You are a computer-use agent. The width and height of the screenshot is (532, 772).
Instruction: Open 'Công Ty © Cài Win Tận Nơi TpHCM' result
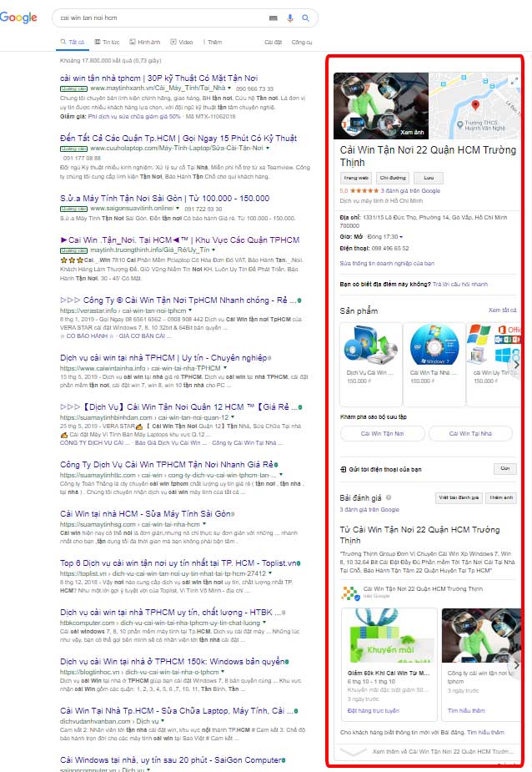click(x=178, y=300)
